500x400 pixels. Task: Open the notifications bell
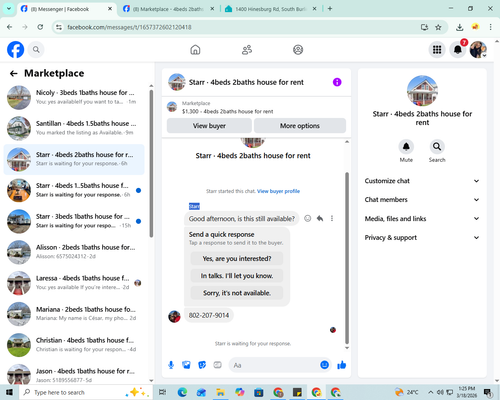458,50
